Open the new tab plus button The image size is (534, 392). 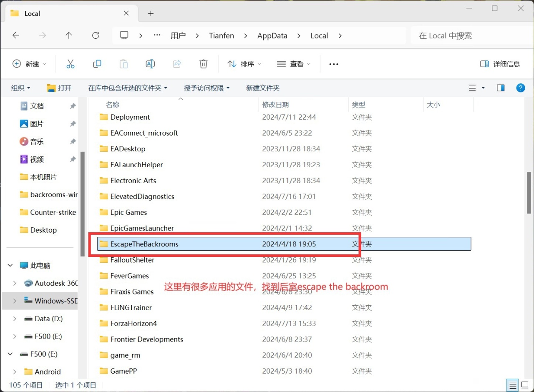tap(151, 13)
